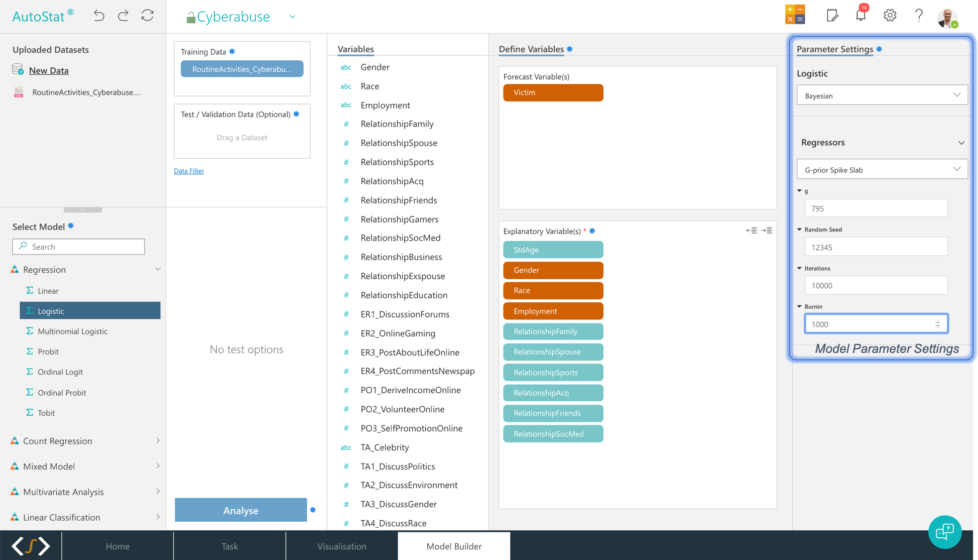Expand the Linear Classification group
Screen dimensions: 978x560
point(158,517)
